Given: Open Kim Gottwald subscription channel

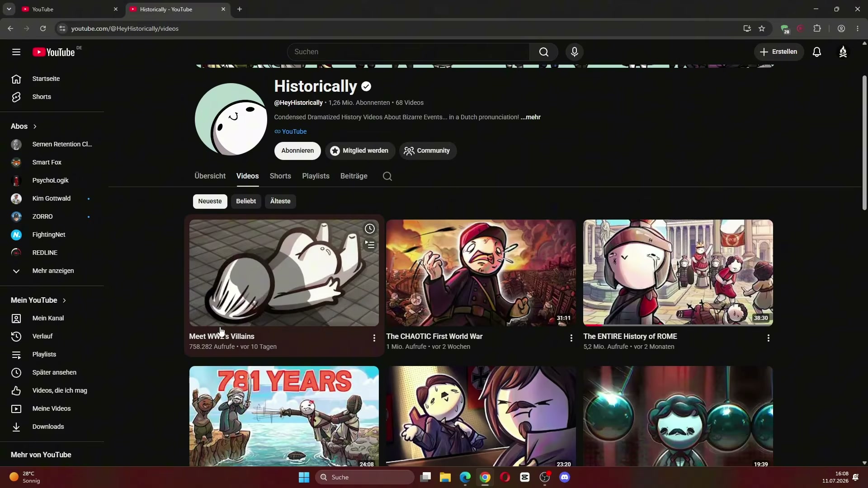Looking at the screenshot, I should click(x=52, y=198).
